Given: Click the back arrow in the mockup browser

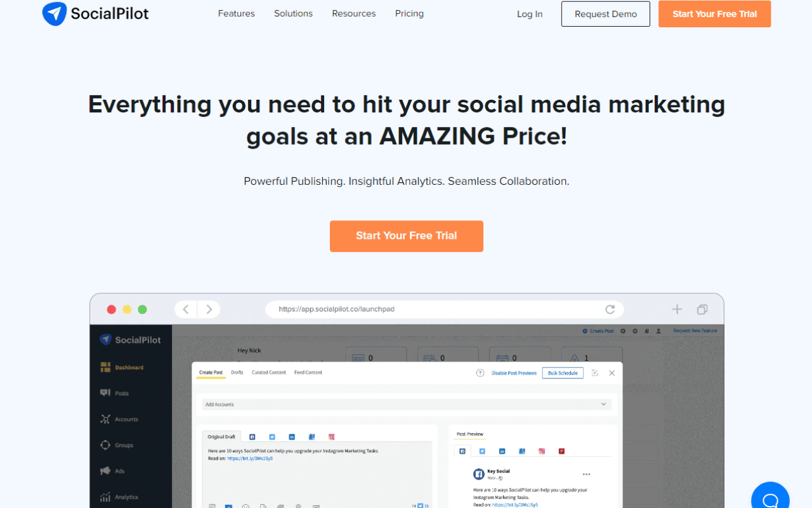Looking at the screenshot, I should click(186, 309).
